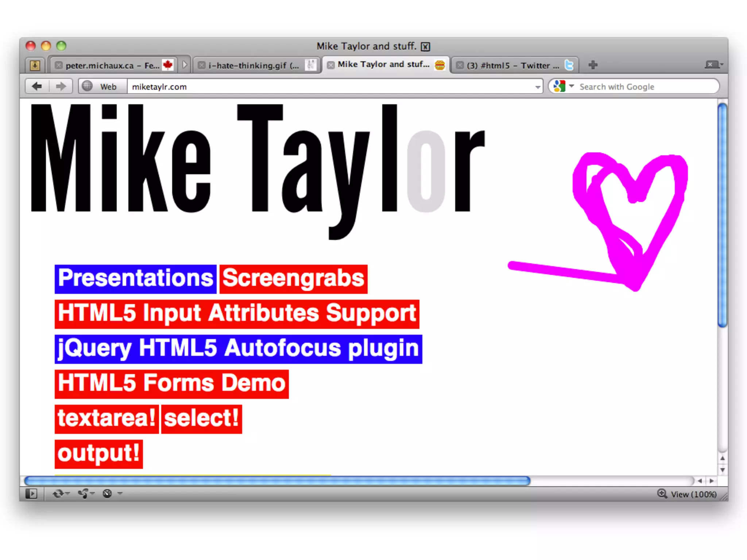Screen dimensions: 747x560
Task: Click the Opera Link sync icon
Action: (x=58, y=494)
